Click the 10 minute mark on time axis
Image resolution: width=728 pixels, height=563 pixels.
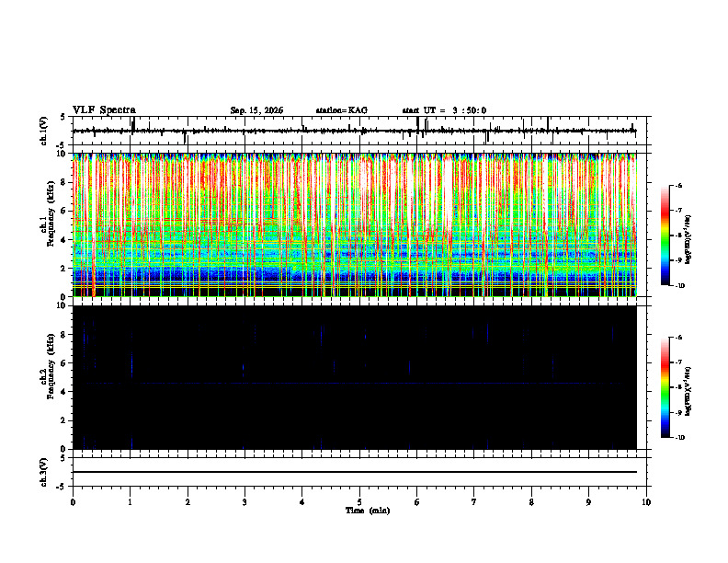click(646, 502)
